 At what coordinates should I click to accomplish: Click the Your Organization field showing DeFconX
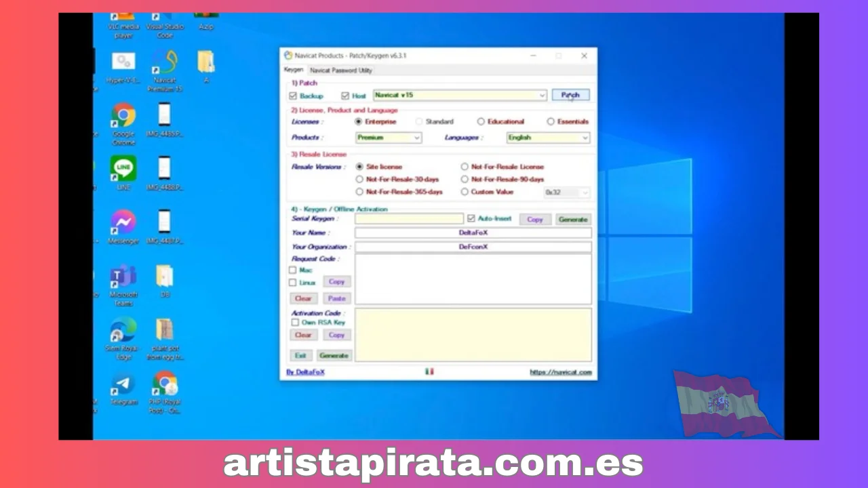coord(473,247)
